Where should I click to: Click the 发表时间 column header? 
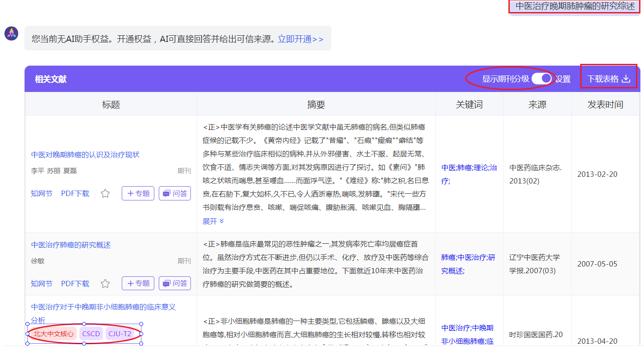pos(605,105)
